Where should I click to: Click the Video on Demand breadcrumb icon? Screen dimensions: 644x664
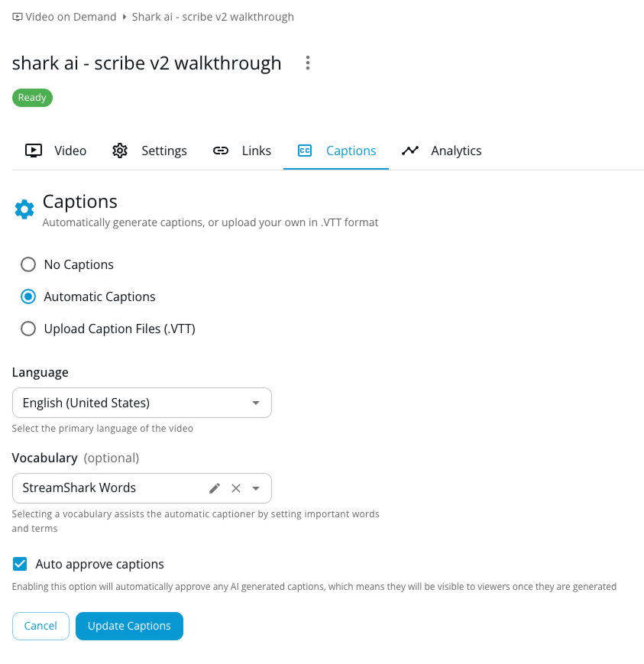18,17
